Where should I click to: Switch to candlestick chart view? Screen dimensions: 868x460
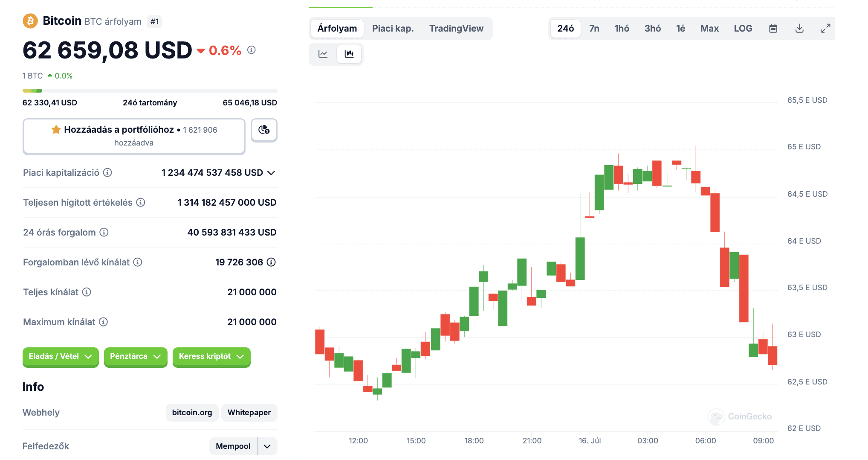pyautogui.click(x=349, y=54)
